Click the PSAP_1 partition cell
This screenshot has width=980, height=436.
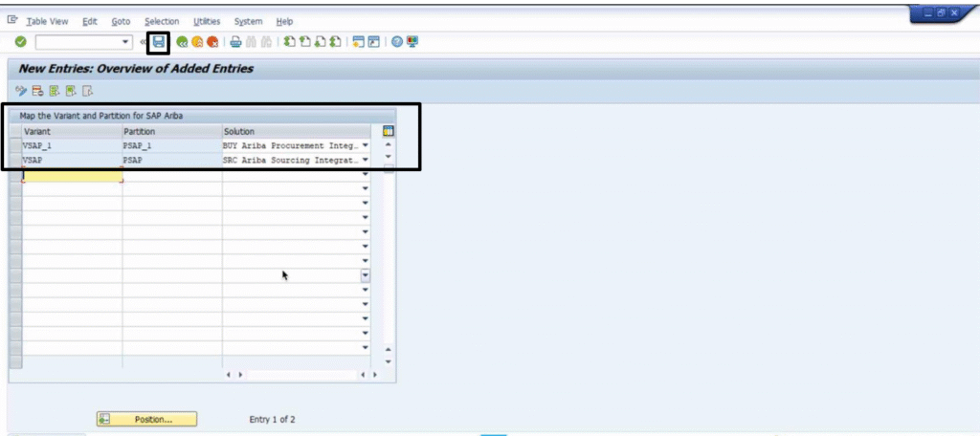tap(172, 145)
